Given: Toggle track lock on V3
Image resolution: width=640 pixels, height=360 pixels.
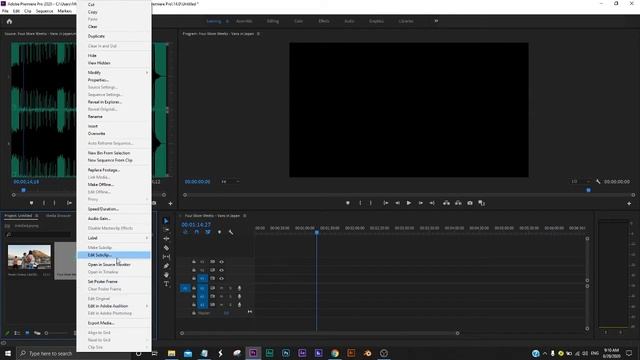Looking at the screenshot, I should point(194,262).
